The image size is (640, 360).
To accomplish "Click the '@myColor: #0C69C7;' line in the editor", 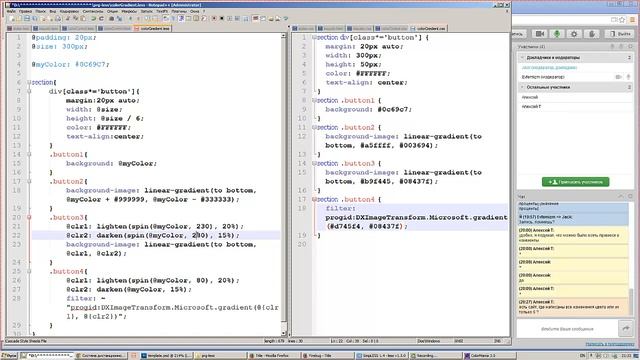I will click(x=71, y=64).
